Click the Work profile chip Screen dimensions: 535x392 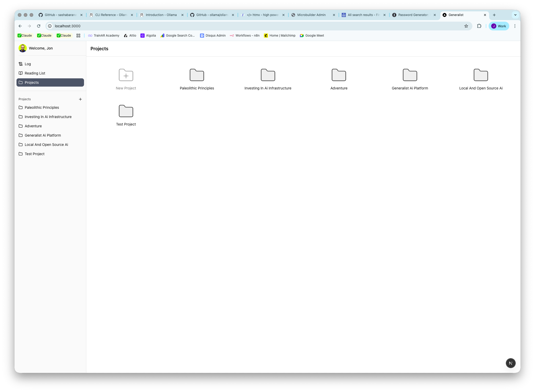(499, 26)
